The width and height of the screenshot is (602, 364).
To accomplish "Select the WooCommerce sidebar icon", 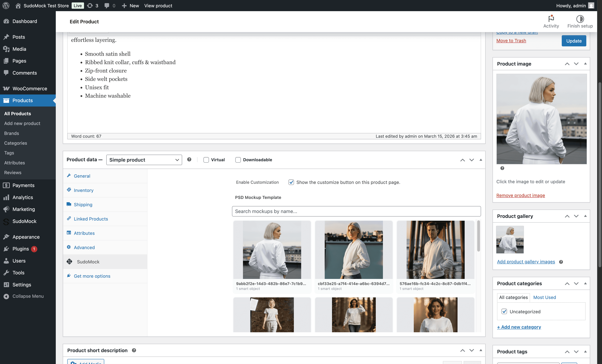I will click(x=6, y=88).
